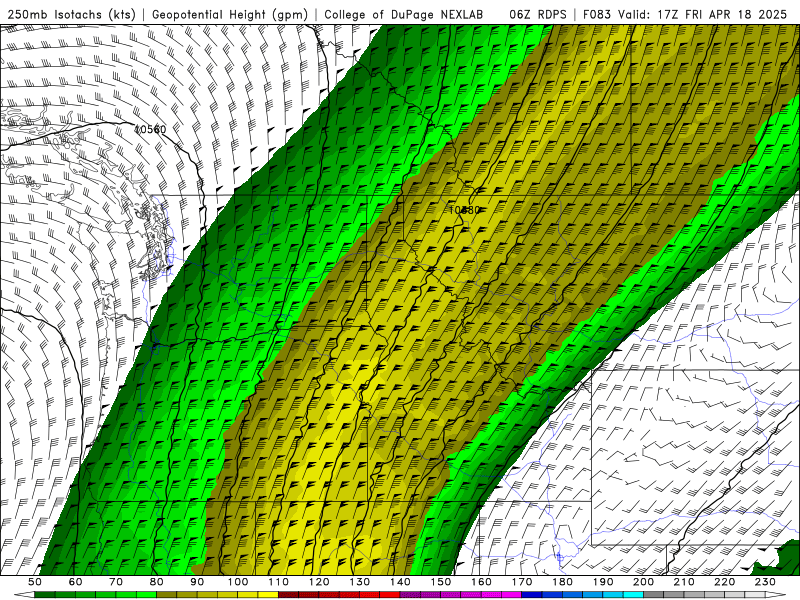
Task: Click the 70 kt legend label
Action: [x=116, y=582]
